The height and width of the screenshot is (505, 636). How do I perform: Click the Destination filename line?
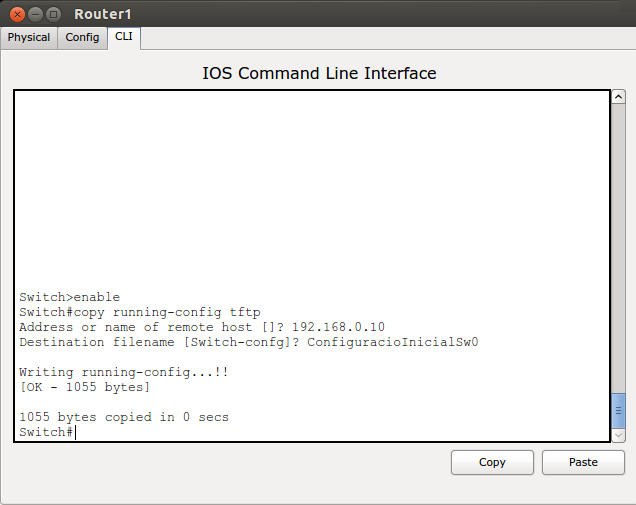click(248, 342)
